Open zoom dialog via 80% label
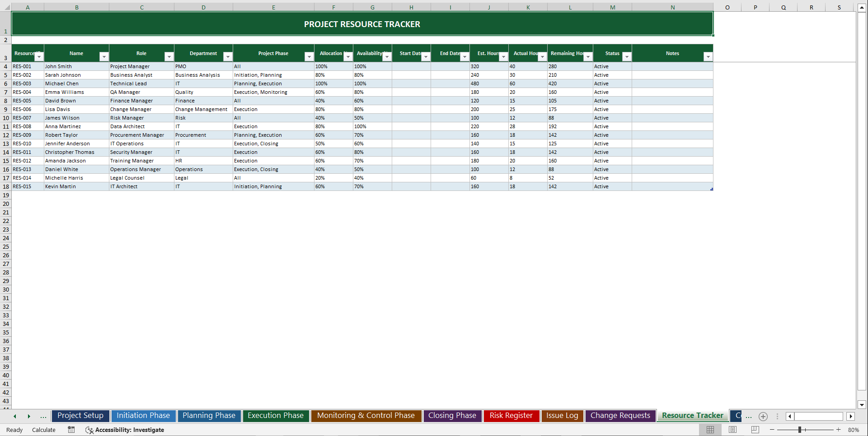Image resolution: width=868 pixels, height=436 pixels. (x=854, y=430)
